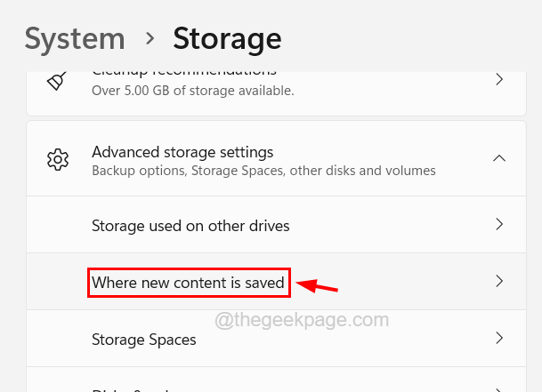Viewport: 542px width, 392px height.
Task: Go back to System in the breadcrumb
Action: point(75,39)
